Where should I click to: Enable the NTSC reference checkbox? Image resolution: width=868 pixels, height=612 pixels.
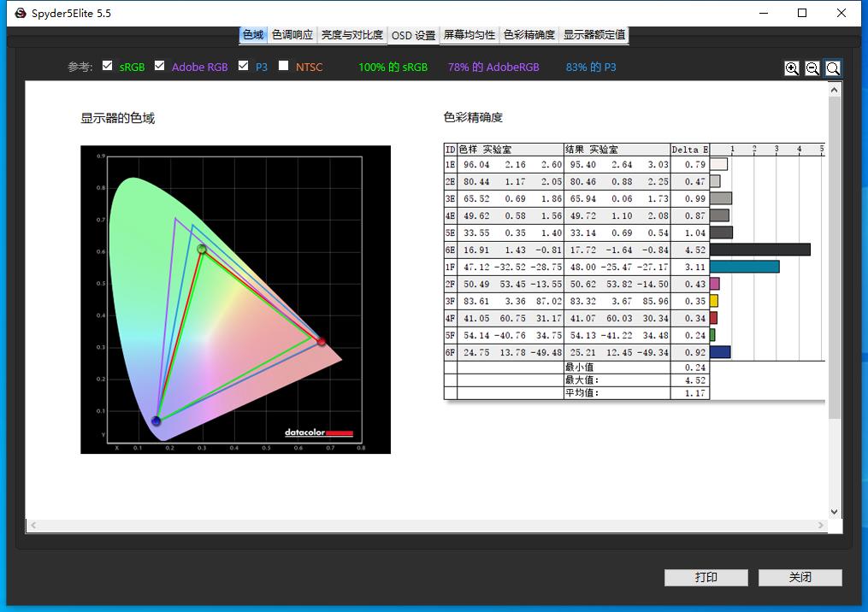[x=283, y=66]
